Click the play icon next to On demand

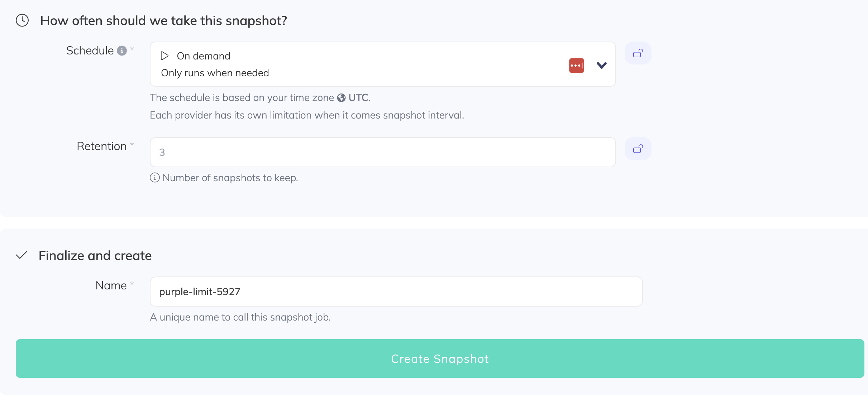point(165,56)
